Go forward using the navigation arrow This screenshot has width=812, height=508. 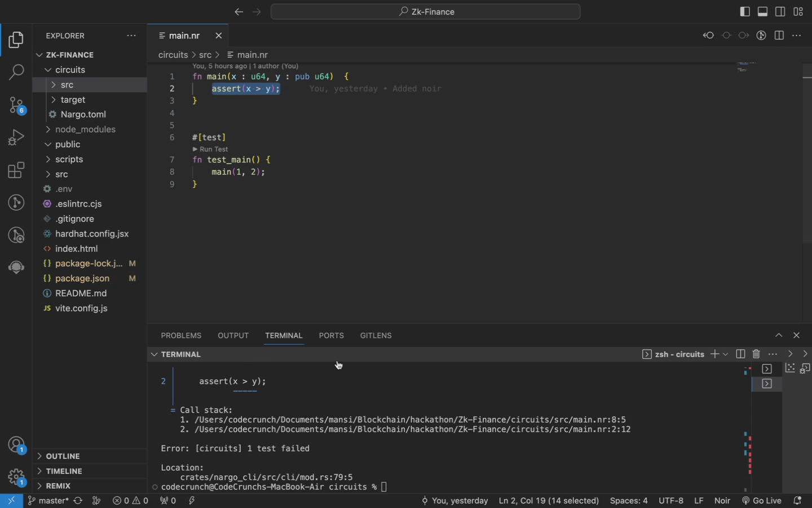pos(257,12)
